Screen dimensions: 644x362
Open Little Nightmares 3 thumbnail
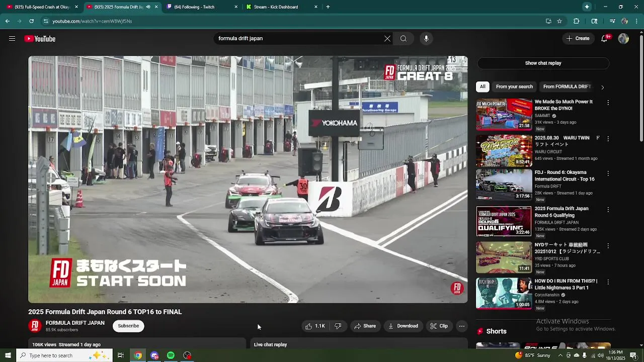point(504,294)
